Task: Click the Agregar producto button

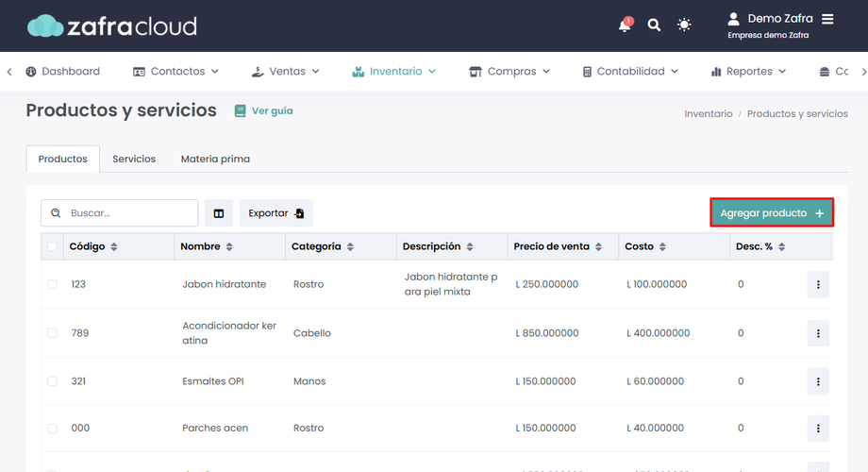Action: 772,213
